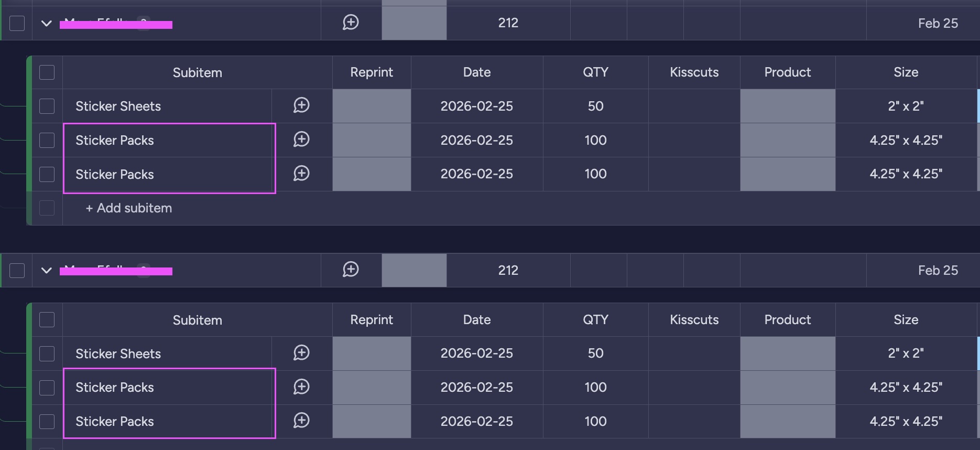Click the Kisscuts column header in upper table
Viewport: 980px width, 450px height.
(x=694, y=72)
